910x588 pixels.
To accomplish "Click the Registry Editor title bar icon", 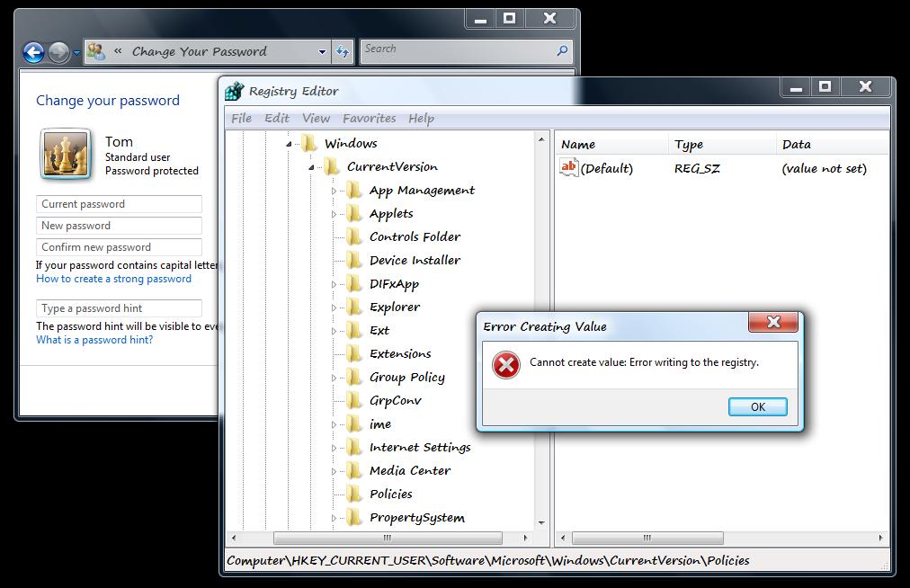I will click(x=235, y=91).
